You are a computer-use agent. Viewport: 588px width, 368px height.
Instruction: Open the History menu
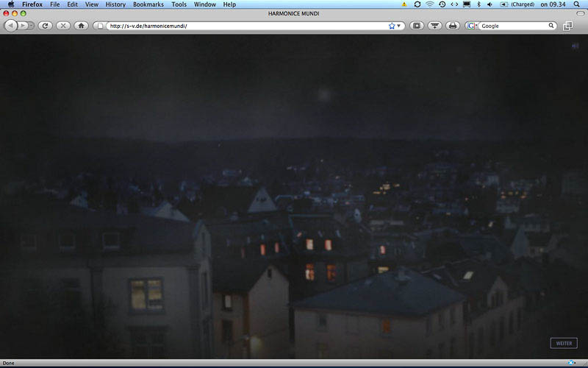coord(115,4)
